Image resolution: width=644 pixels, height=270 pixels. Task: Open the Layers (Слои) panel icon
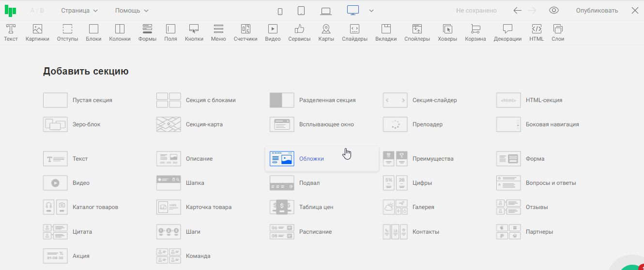coord(557,32)
